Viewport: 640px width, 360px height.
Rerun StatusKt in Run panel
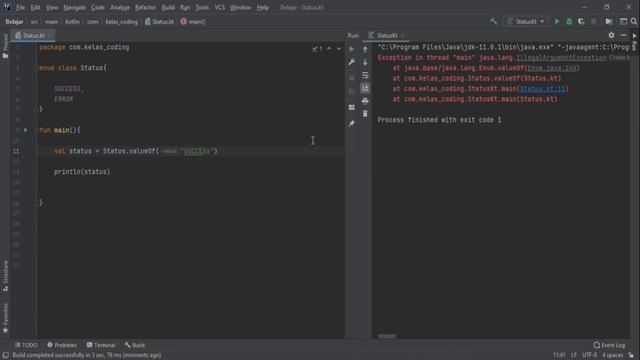point(351,49)
